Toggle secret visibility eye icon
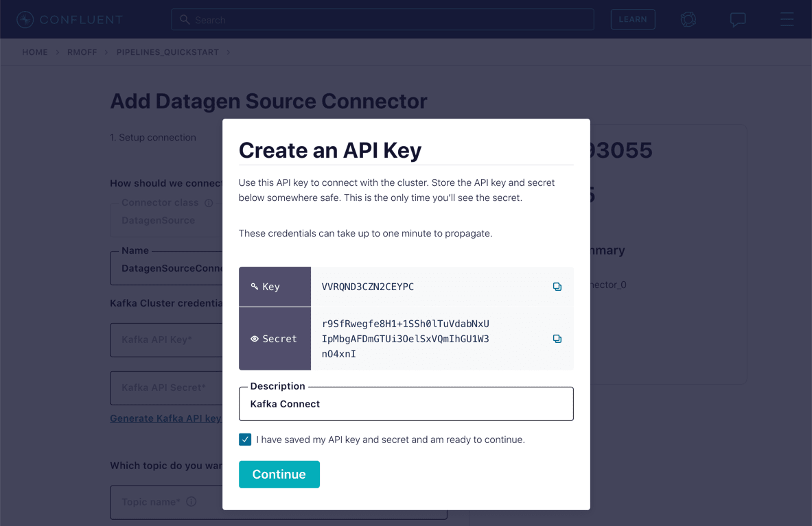Image resolution: width=812 pixels, height=526 pixels. point(254,339)
